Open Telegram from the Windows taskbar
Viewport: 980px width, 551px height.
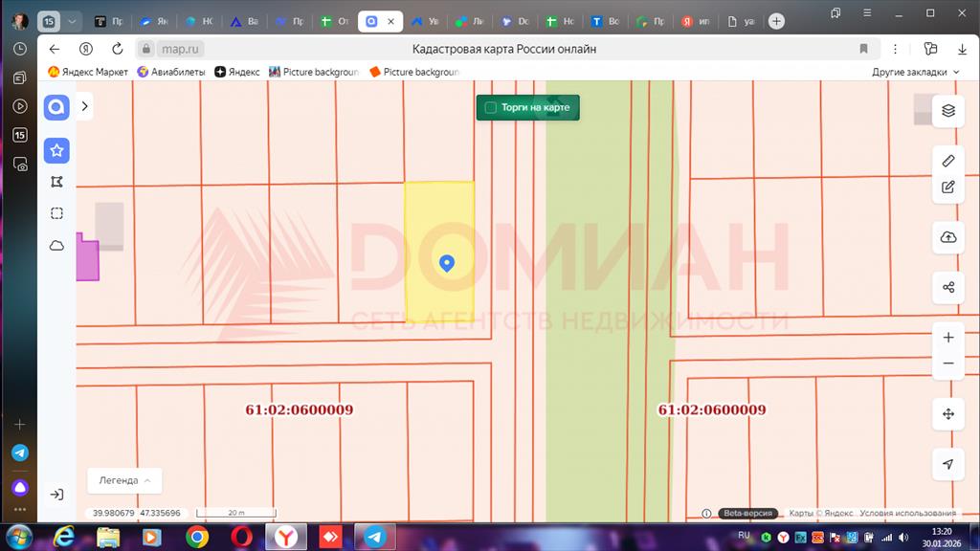coord(375,537)
